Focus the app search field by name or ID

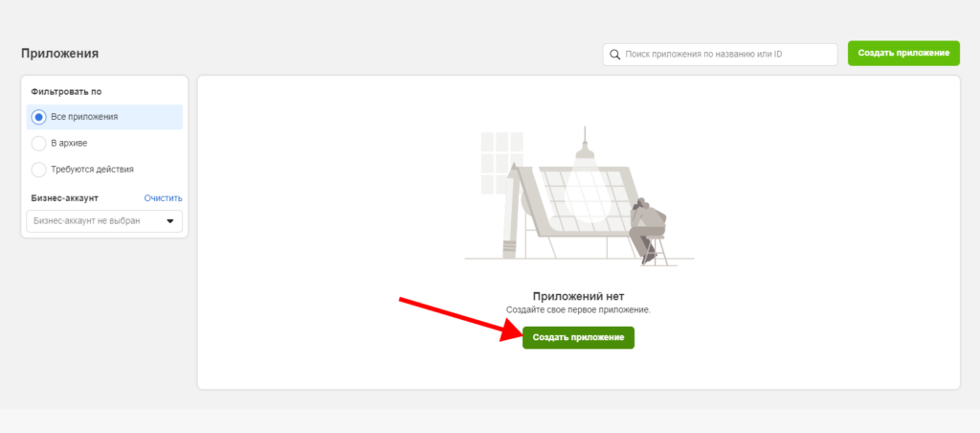[718, 55]
